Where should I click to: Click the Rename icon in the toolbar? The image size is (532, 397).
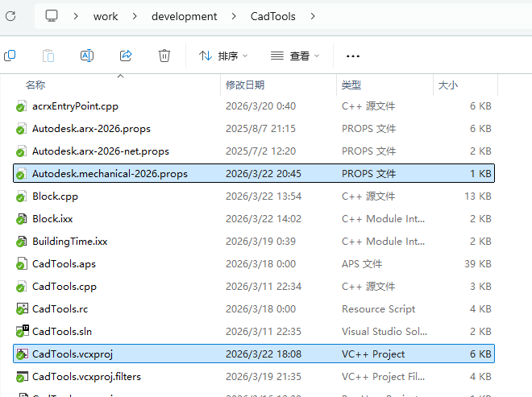tap(87, 56)
